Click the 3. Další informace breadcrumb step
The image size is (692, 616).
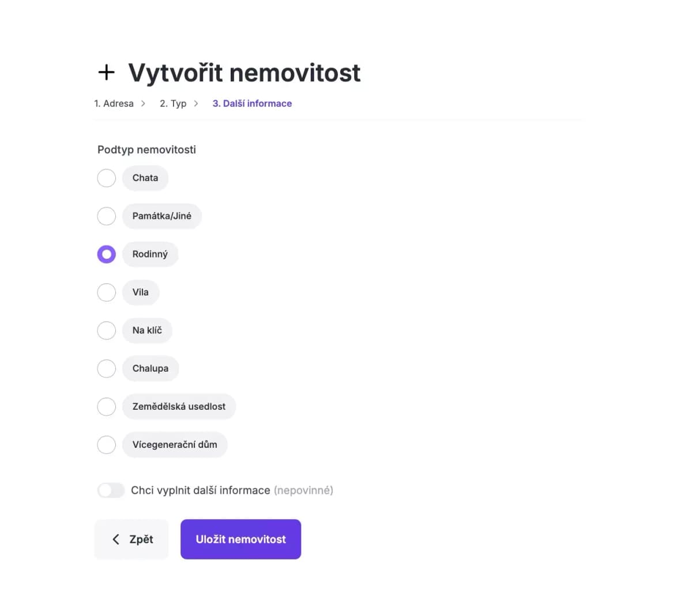(252, 103)
